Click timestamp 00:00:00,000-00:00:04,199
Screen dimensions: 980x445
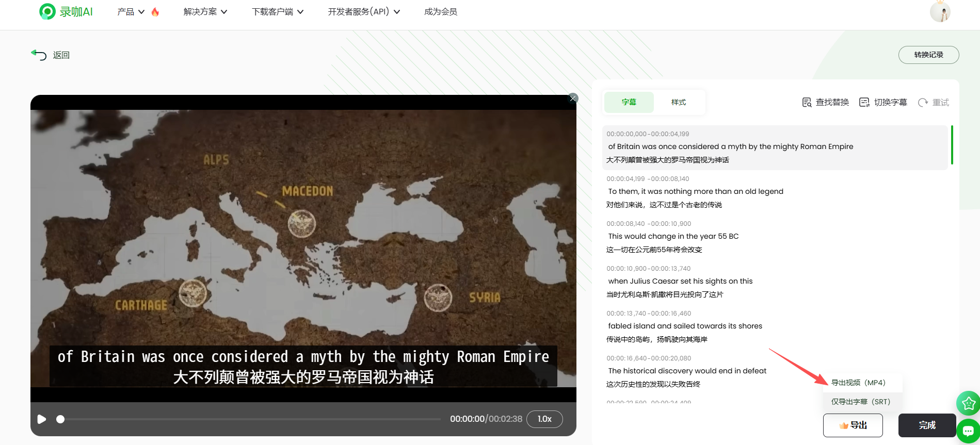pos(648,134)
